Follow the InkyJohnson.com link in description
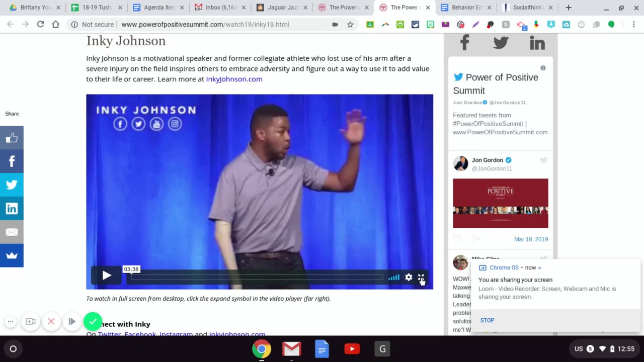Viewport: 644px width, 362px height. (234, 79)
